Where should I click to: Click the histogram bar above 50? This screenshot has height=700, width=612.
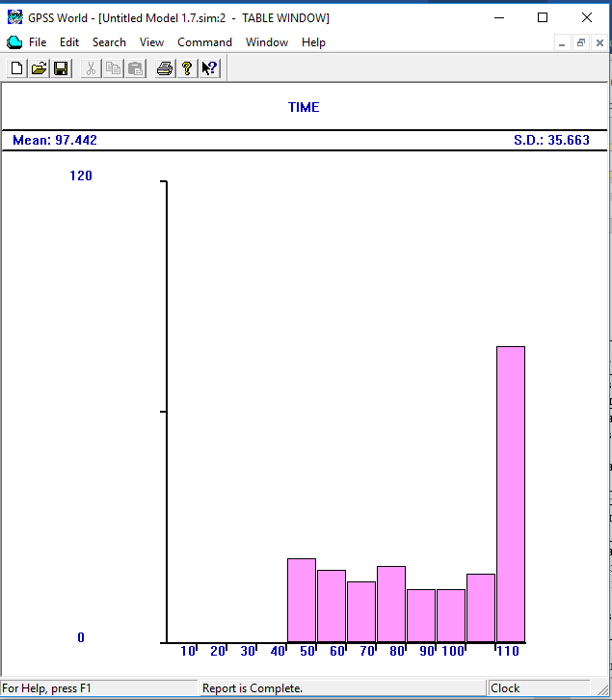302,601
